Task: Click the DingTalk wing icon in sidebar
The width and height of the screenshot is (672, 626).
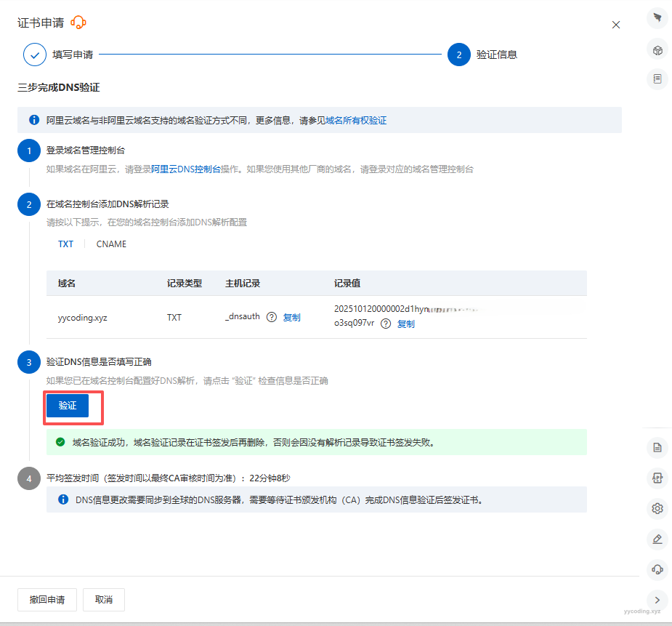Action: (657, 17)
